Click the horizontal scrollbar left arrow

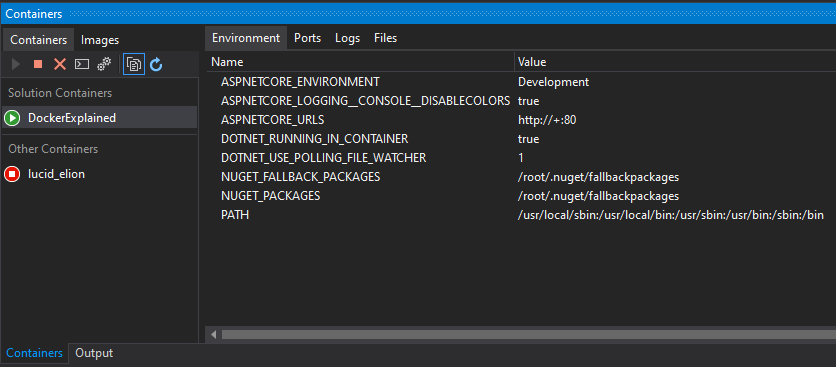click(214, 334)
